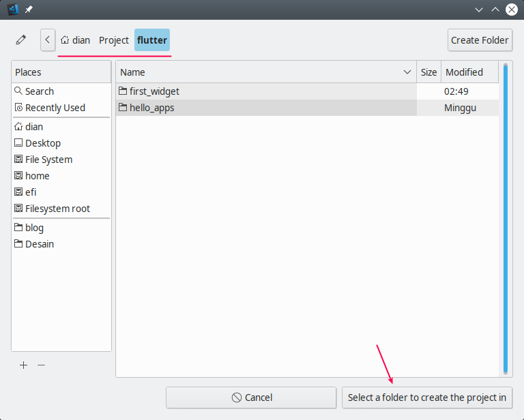Open Recently Used in Places
Viewport: 524px width, 420px height.
[x=55, y=108]
